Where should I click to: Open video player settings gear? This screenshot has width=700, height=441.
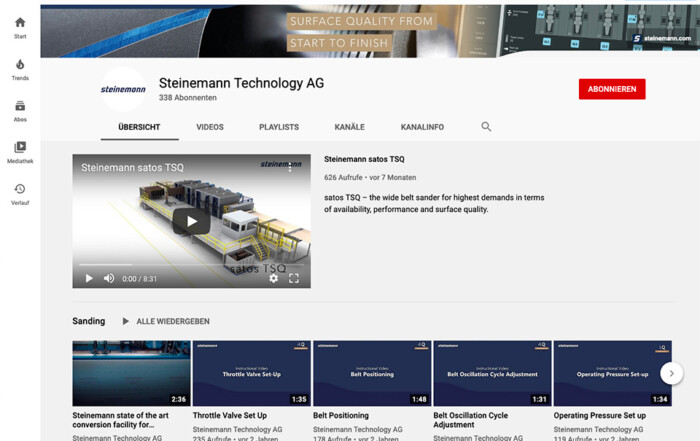273,278
